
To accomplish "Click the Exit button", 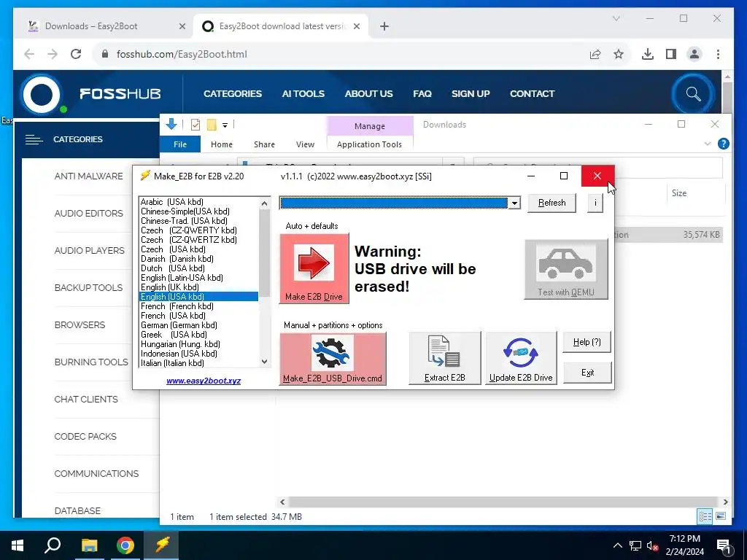I will tap(587, 373).
